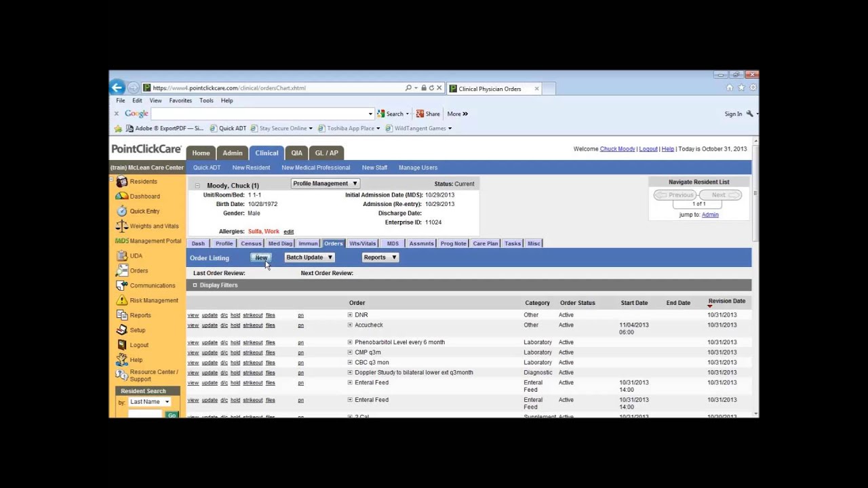Screen dimensions: 868x488
Task: Open the Prog Note resident tab
Action: click(453, 243)
